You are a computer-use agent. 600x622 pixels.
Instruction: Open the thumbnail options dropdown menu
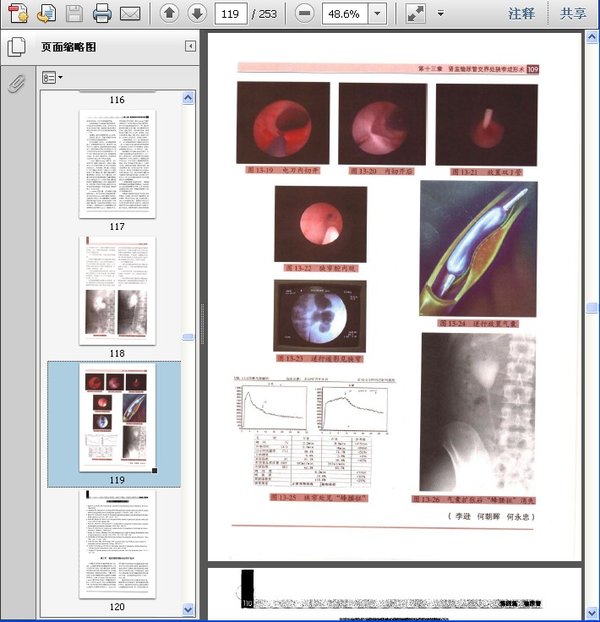coord(52,77)
